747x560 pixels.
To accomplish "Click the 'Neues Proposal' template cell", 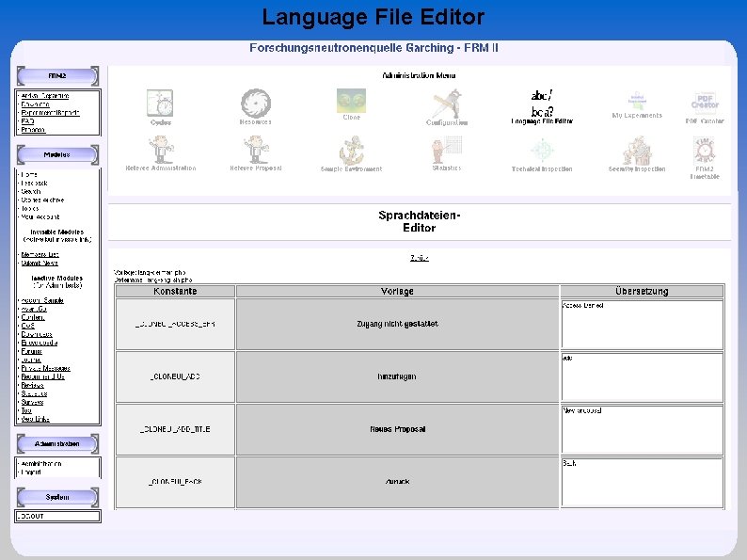I will point(397,429).
